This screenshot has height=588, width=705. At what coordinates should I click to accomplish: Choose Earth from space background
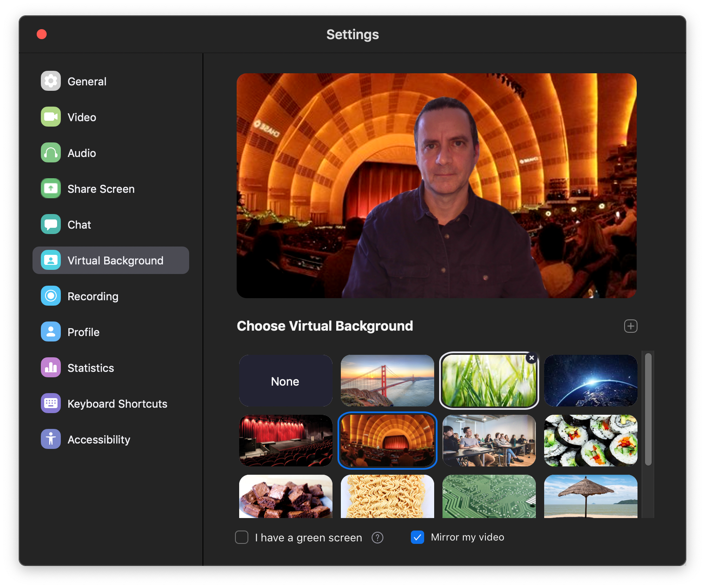coord(591,381)
